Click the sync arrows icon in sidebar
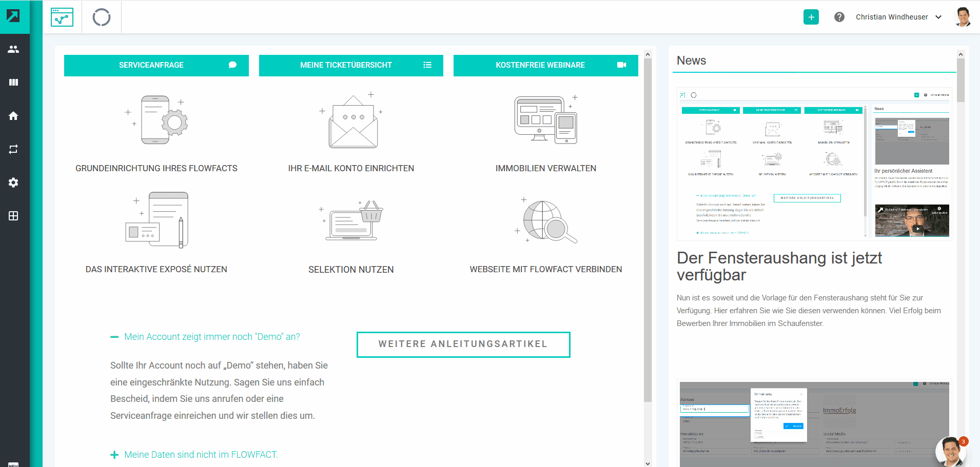This screenshot has width=980, height=467. pos(13,149)
